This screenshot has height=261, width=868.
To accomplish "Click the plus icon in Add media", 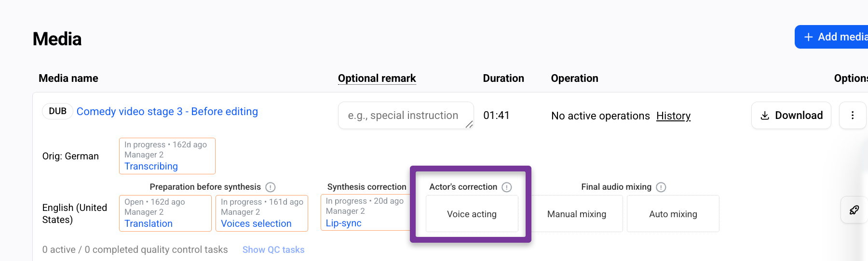I will [809, 37].
